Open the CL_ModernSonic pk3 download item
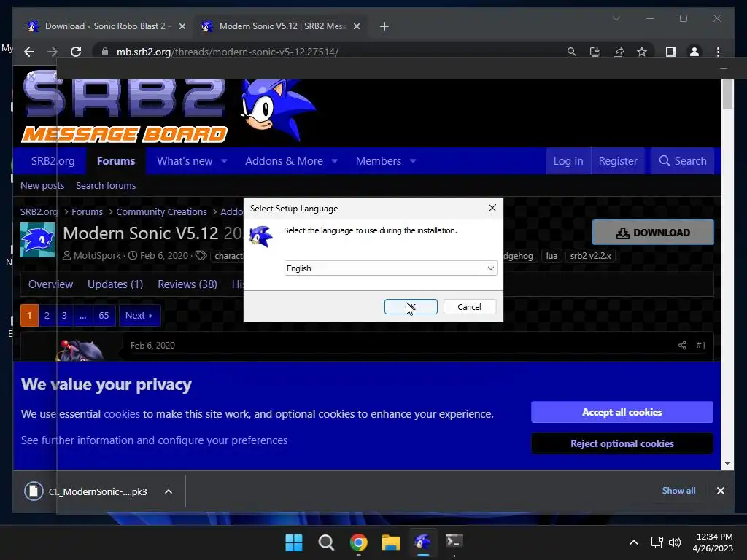The height and width of the screenshot is (560, 747). tap(86, 491)
